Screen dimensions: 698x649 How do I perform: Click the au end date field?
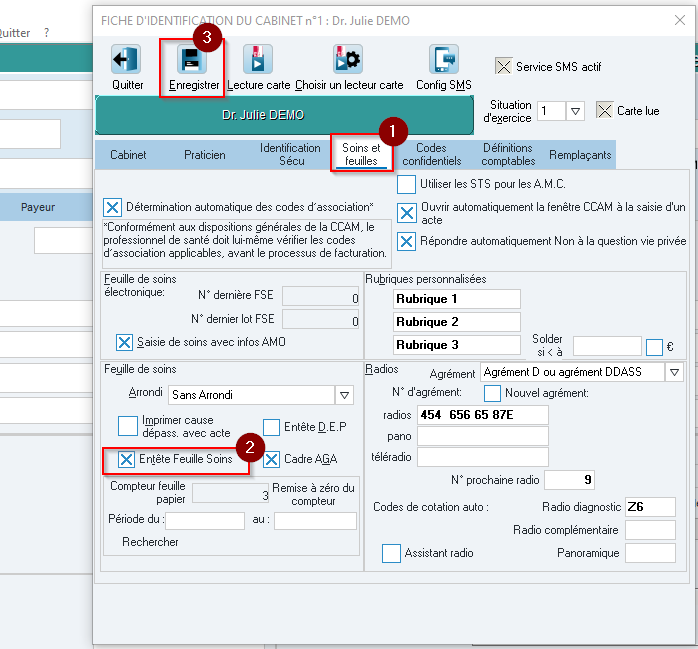click(x=315, y=521)
